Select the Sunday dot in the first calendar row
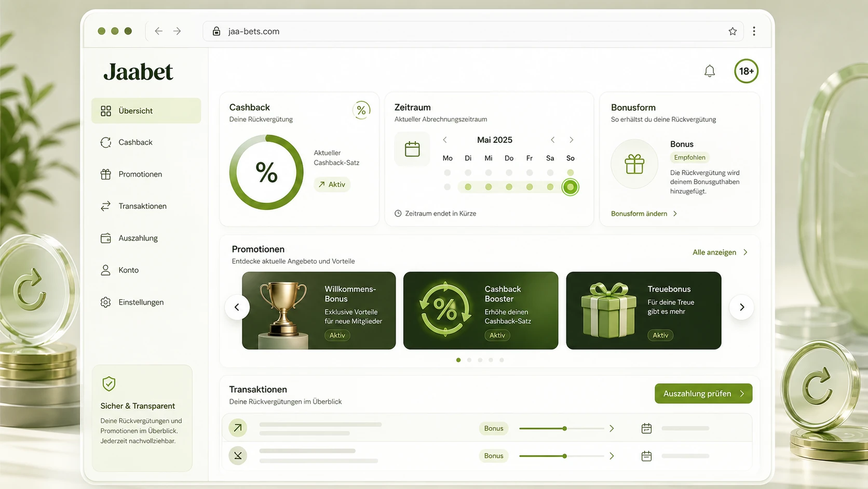The width and height of the screenshot is (868, 489). pos(571,173)
